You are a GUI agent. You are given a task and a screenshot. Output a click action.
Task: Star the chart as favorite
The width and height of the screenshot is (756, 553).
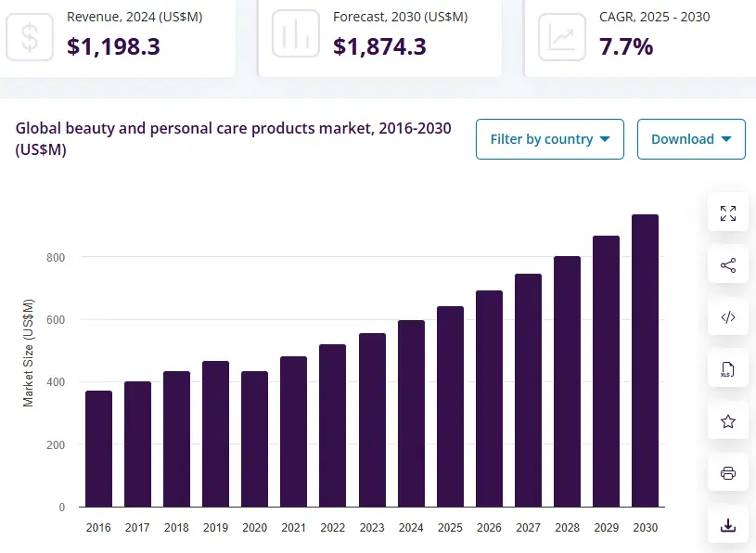pyautogui.click(x=727, y=420)
